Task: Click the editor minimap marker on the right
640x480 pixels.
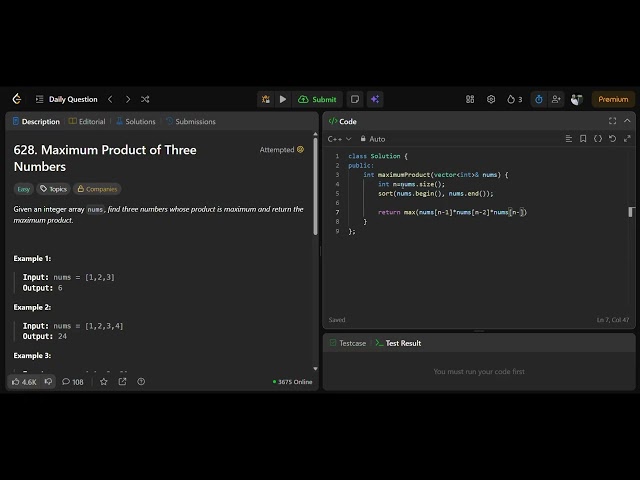Action: tap(631, 212)
